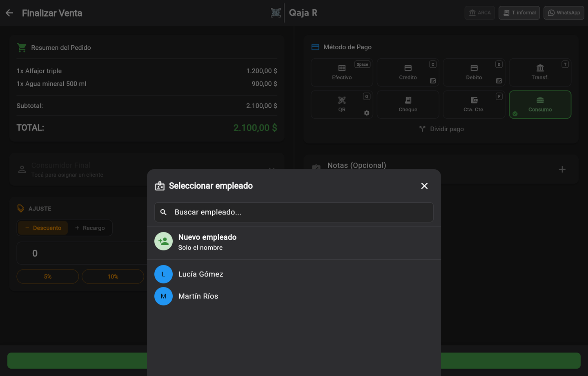Select Cta. Cte. as payment method
This screenshot has width=588, height=376.
coord(474,104)
